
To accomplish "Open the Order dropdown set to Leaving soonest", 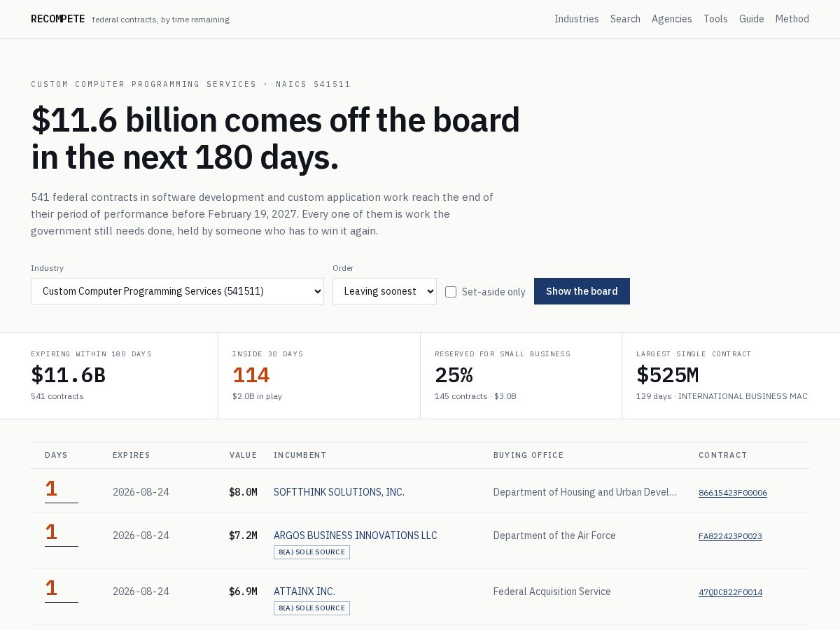I will 384,291.
